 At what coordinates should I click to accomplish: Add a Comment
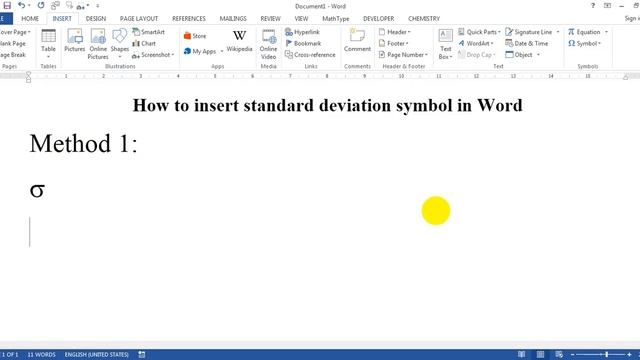(357, 41)
